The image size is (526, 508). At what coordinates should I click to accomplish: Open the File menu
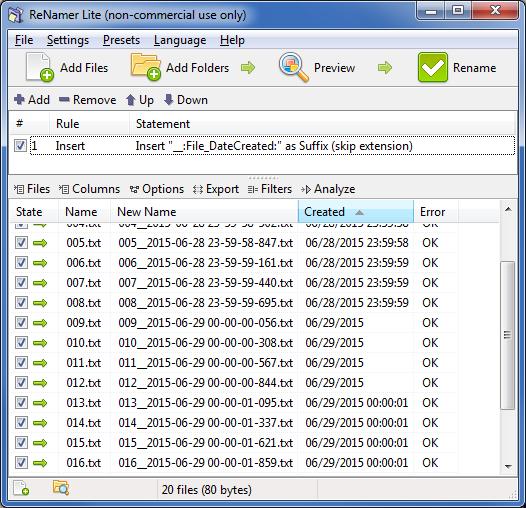point(24,40)
